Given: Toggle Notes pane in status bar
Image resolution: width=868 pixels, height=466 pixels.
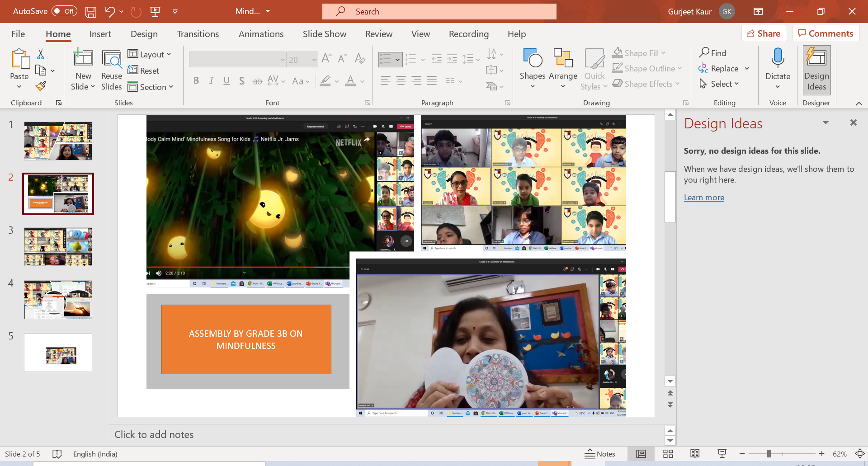Looking at the screenshot, I should coord(600,454).
